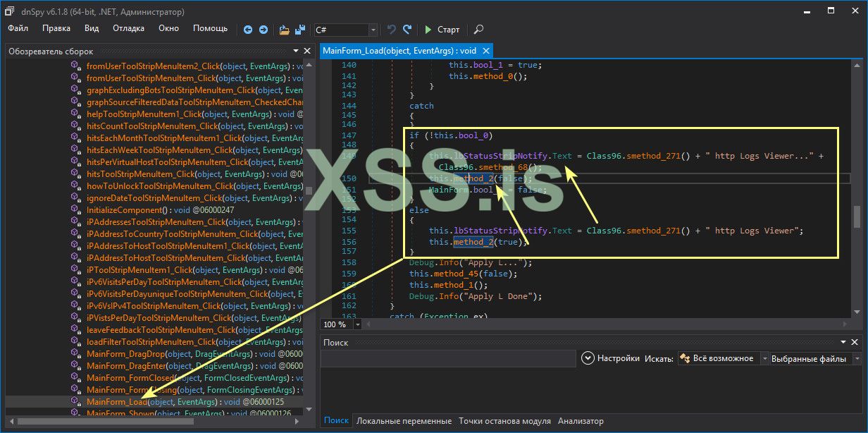This screenshot has width=868, height=433.
Task: Expand the Настройки search options
Action: coord(588,358)
